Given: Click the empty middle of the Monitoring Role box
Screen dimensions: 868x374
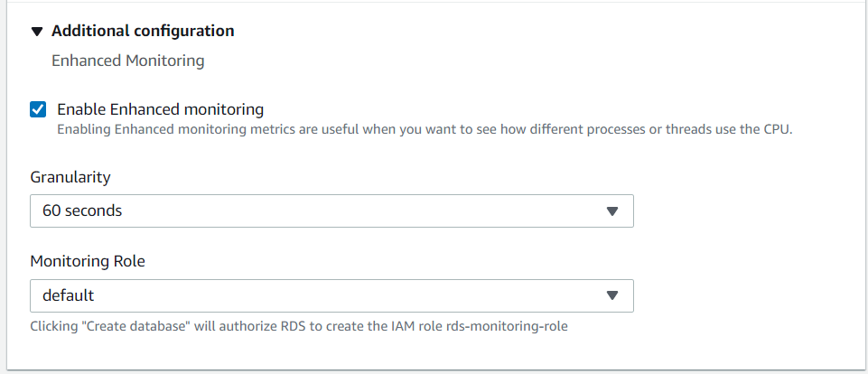Looking at the screenshot, I should tap(361, 295).
